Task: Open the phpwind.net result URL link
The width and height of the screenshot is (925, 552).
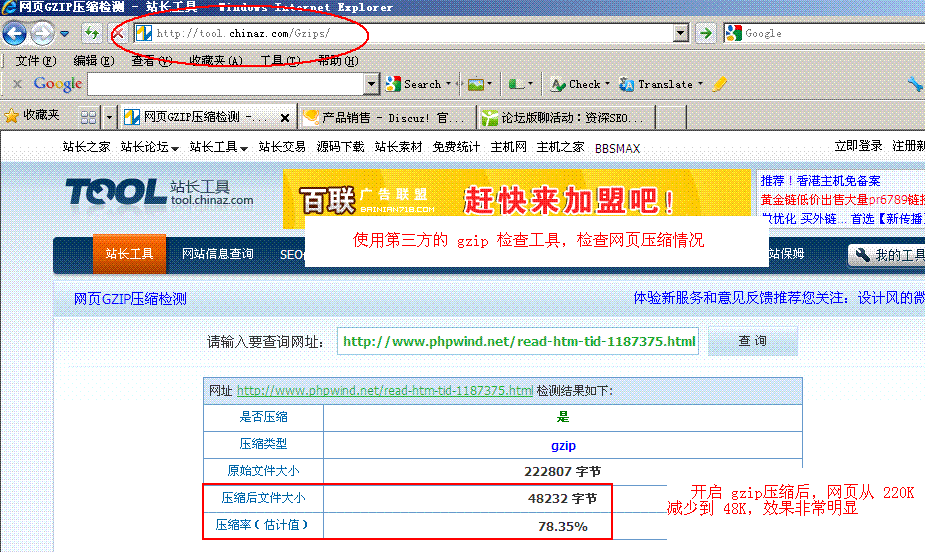Action: pos(384,390)
